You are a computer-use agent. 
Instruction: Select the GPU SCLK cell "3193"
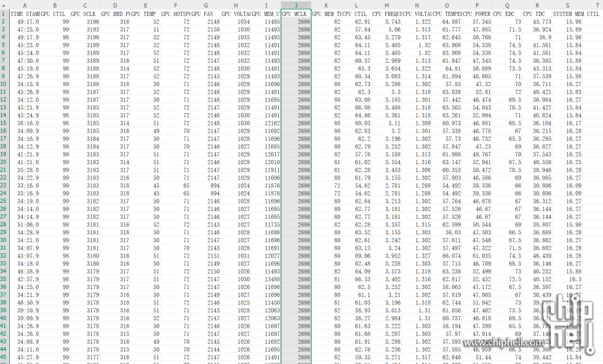85,30
